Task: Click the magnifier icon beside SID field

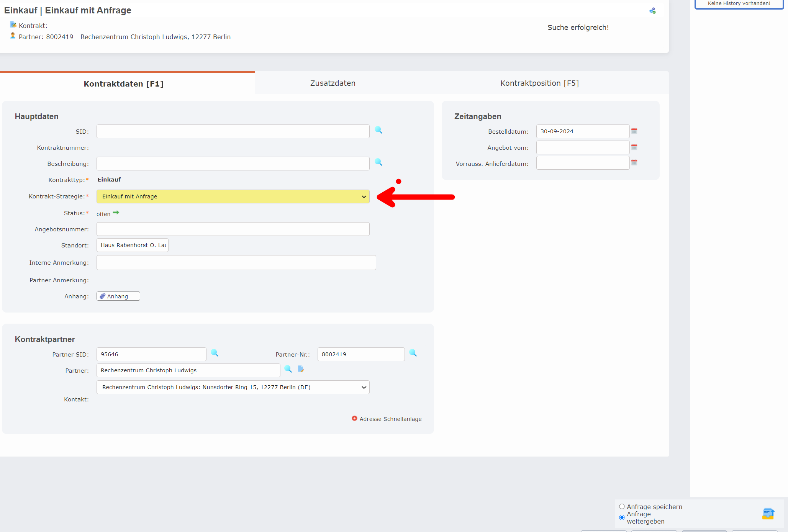Action: pos(378,130)
